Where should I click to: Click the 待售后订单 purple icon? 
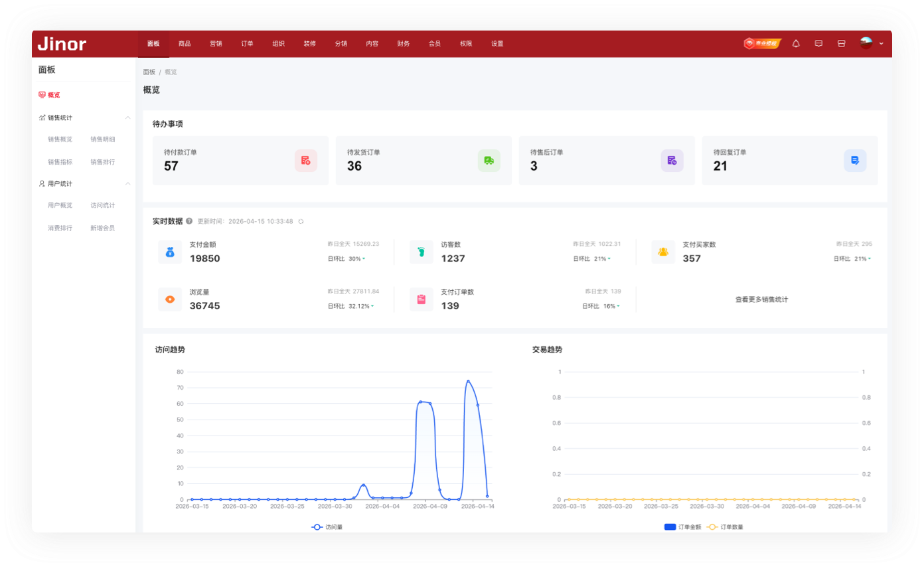pyautogui.click(x=672, y=161)
